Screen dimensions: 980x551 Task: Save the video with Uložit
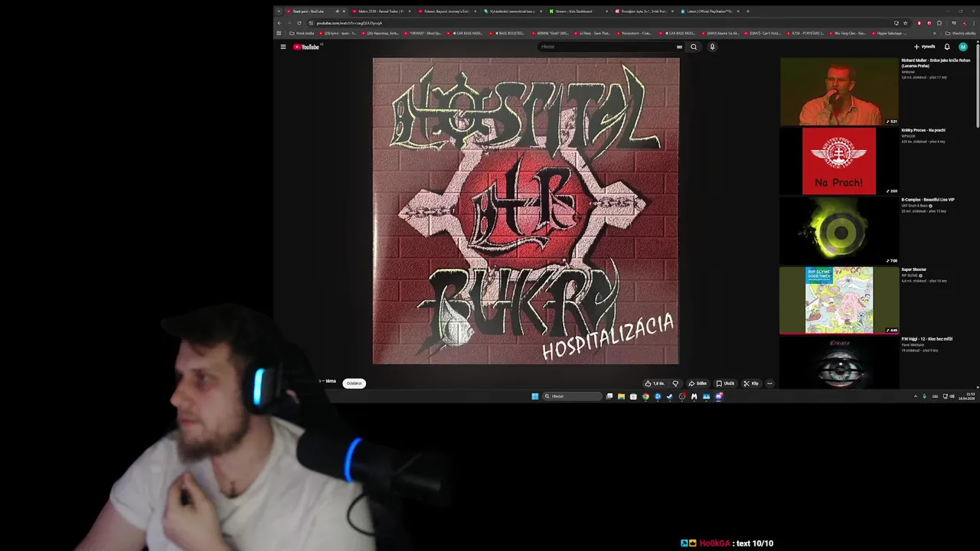pos(725,383)
